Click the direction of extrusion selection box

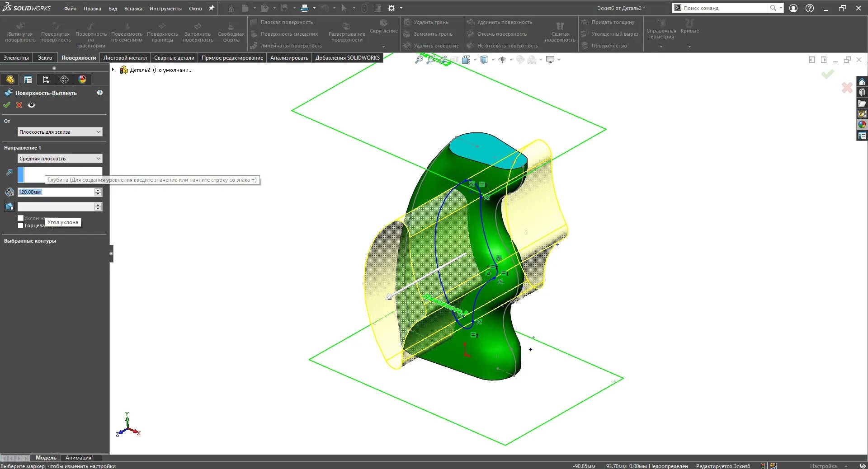60,175
